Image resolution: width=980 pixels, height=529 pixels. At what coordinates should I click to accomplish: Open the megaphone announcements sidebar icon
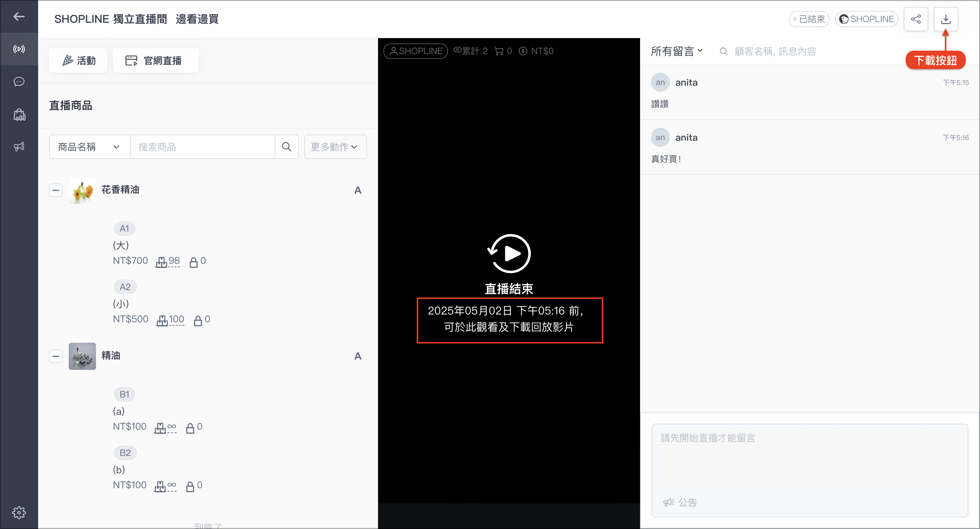(x=19, y=147)
